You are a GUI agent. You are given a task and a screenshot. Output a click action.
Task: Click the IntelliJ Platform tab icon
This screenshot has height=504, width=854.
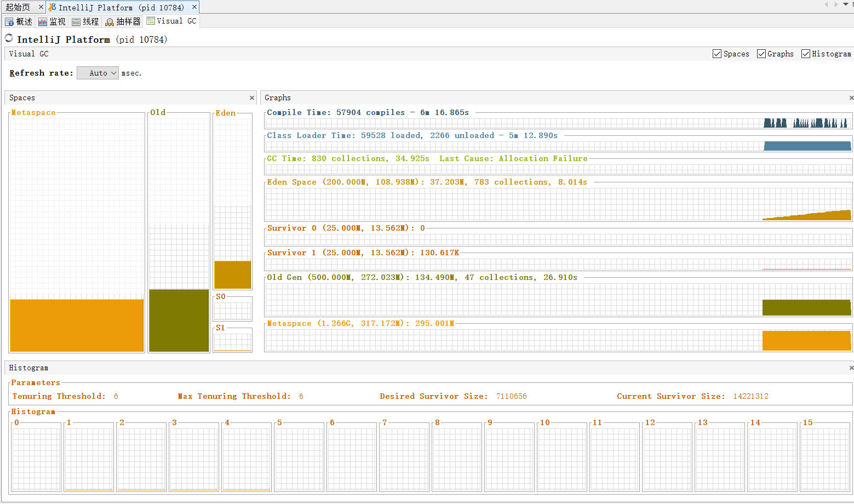(52, 7)
